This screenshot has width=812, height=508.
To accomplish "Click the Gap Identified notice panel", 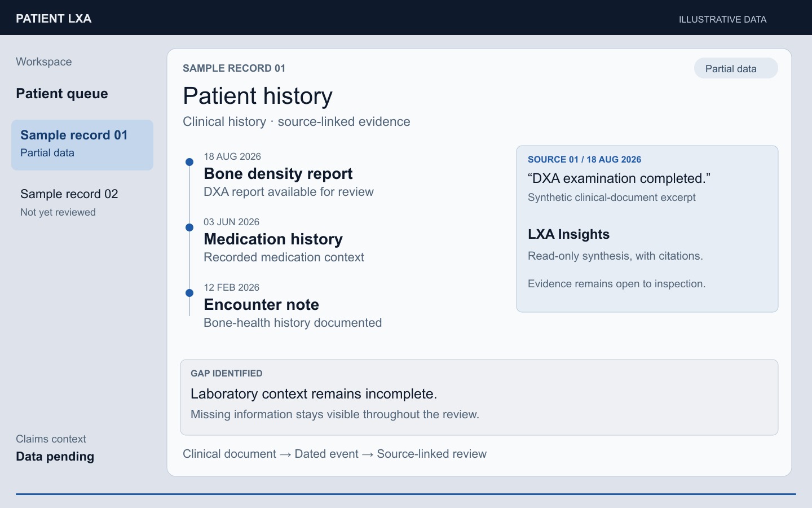I will 479,397.
